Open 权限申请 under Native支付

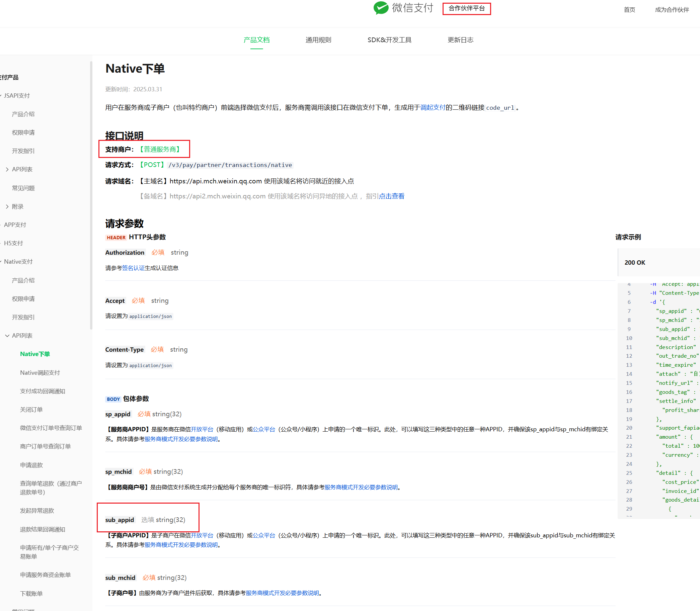tap(23, 299)
